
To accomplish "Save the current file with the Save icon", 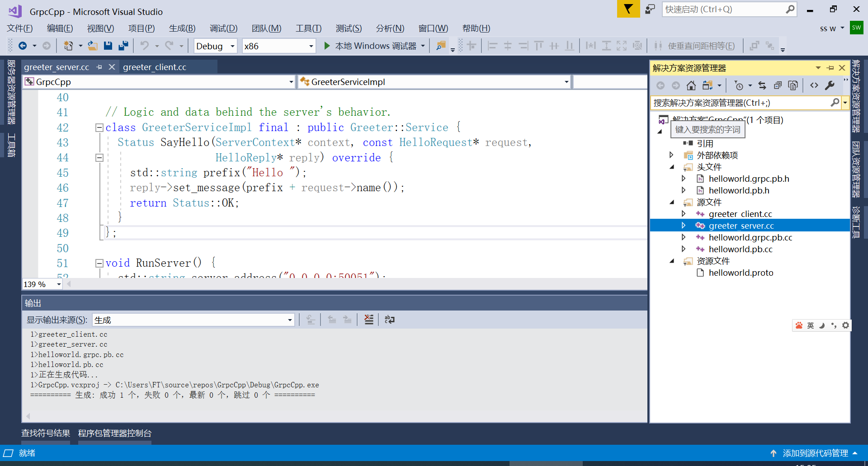I will pos(108,45).
